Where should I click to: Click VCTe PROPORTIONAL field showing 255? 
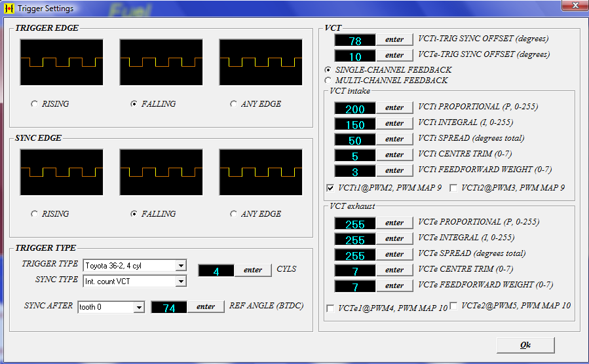coord(355,224)
